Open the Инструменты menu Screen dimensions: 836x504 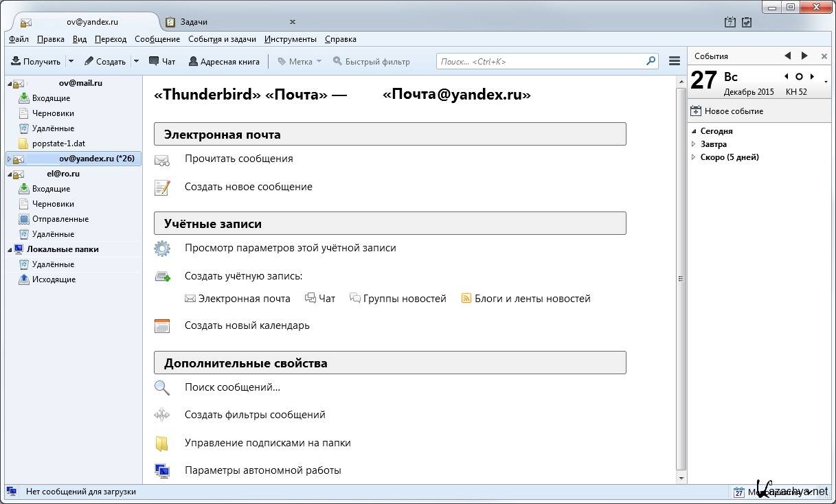pyautogui.click(x=290, y=39)
